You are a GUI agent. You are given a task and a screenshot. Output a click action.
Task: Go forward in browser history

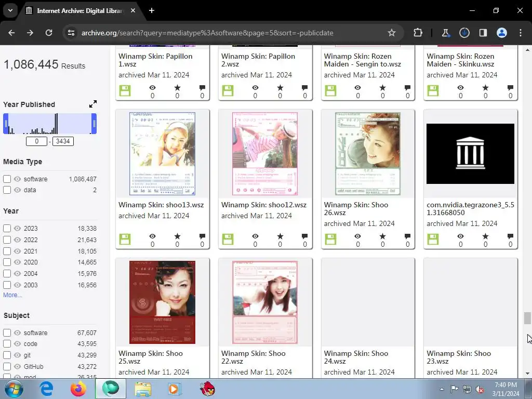click(x=30, y=33)
